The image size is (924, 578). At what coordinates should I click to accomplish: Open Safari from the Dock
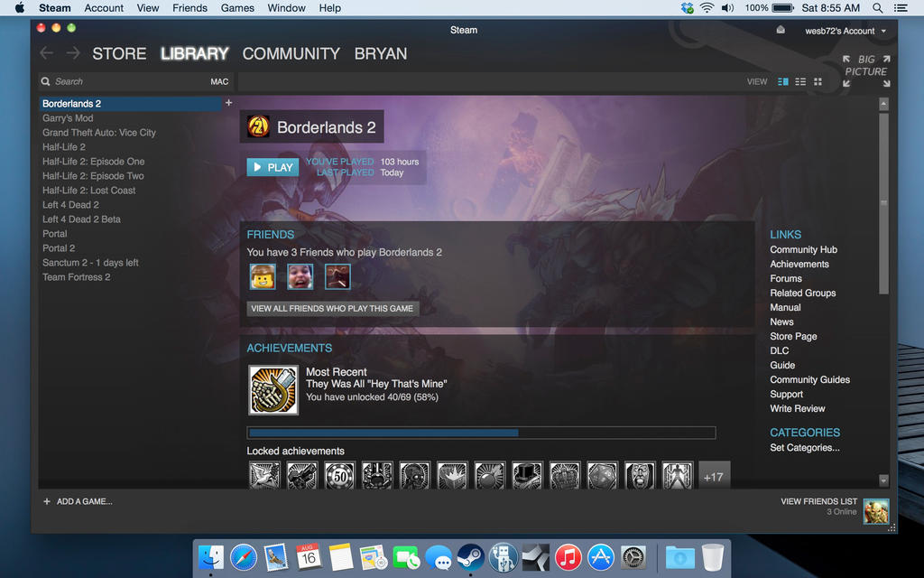pos(244,556)
